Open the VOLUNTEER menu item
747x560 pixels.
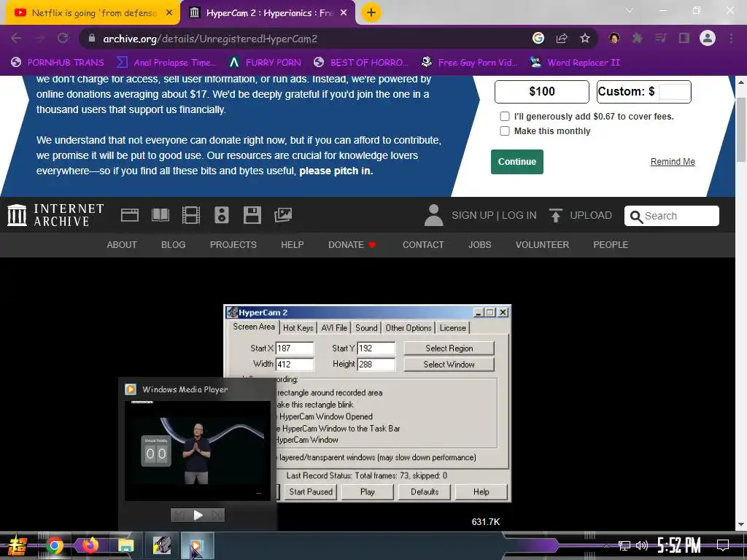542,245
